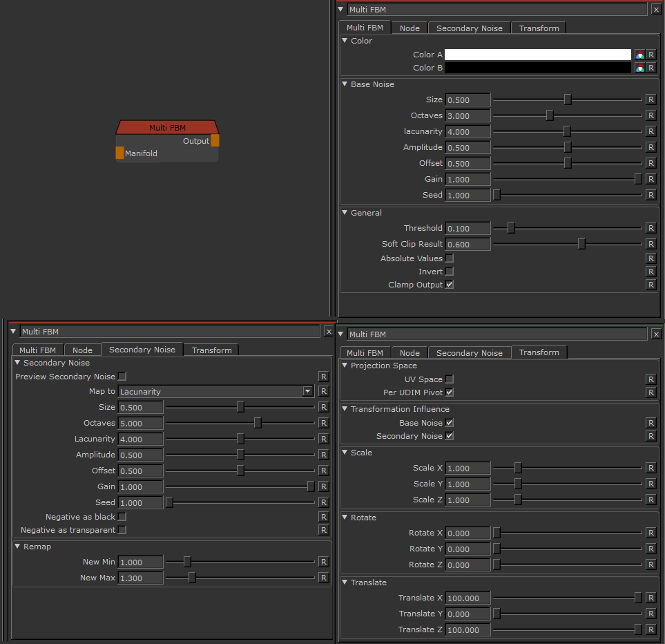Click the Multi FBM node Output port

[x=215, y=141]
